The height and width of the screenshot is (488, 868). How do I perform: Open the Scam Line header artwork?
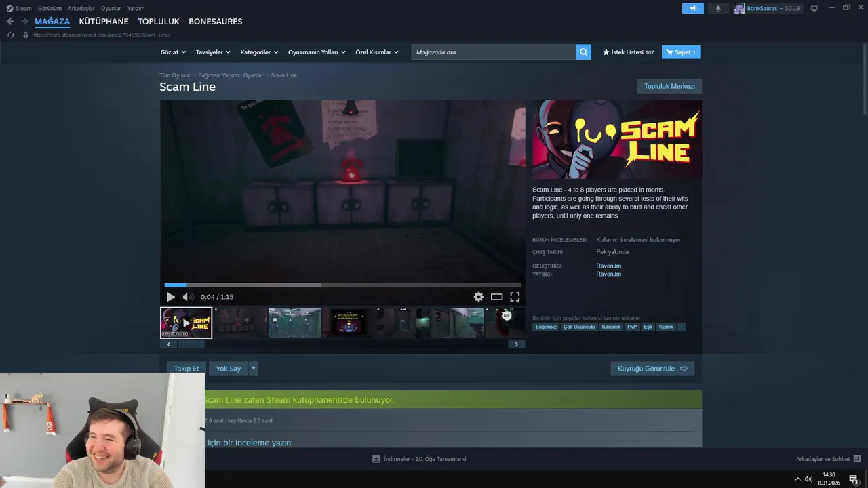click(617, 140)
